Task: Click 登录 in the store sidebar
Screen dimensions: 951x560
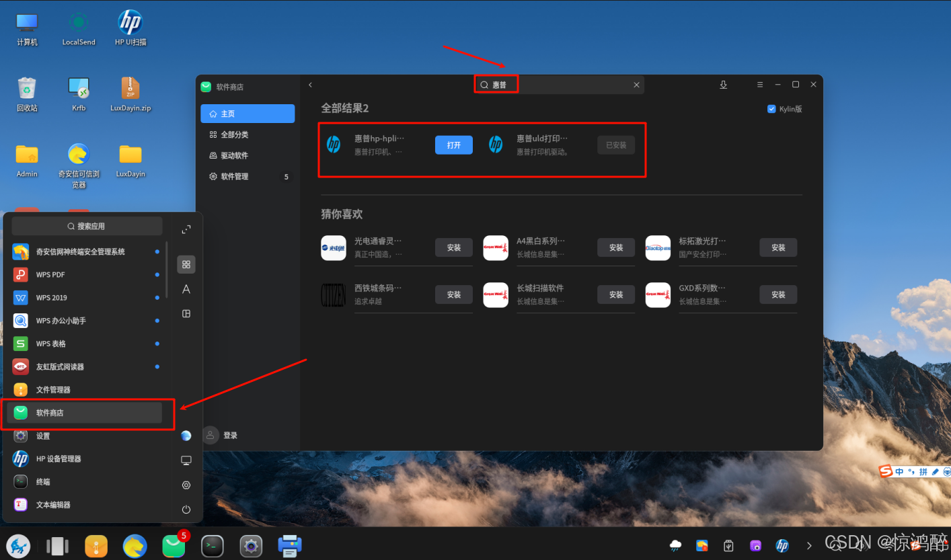Action: 230,436
